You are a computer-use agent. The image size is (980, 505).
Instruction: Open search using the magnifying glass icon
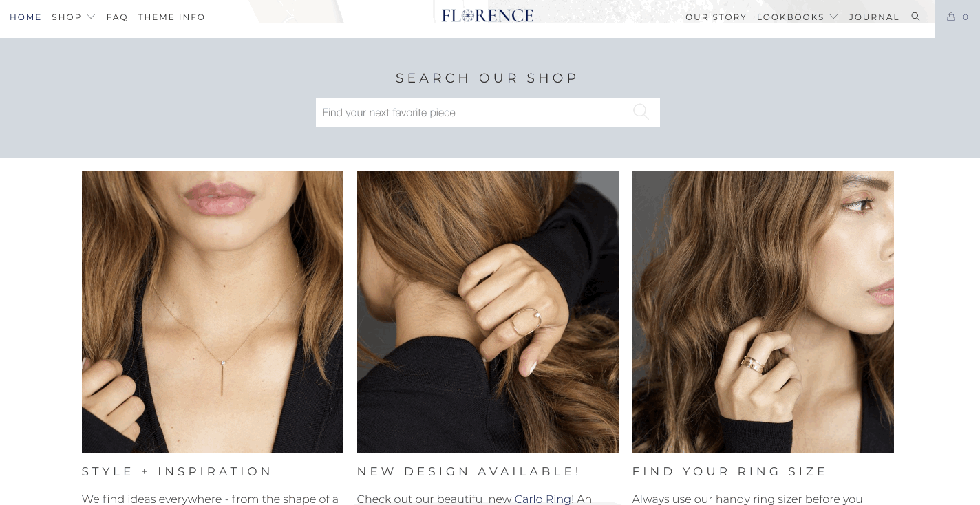tap(915, 16)
